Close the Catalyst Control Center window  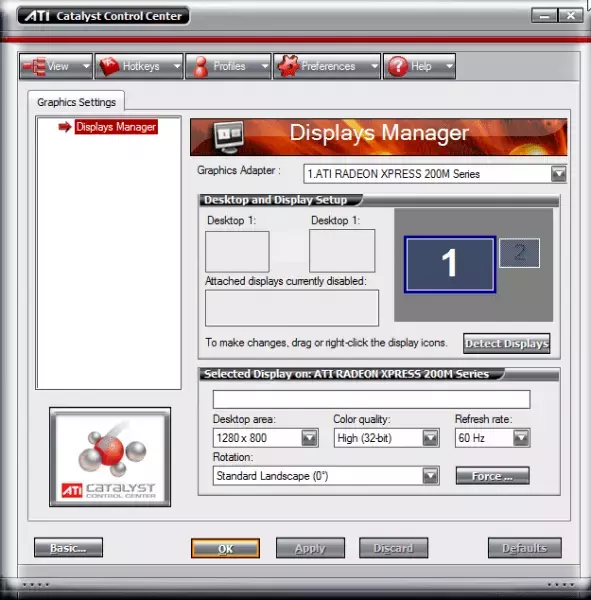point(571,16)
